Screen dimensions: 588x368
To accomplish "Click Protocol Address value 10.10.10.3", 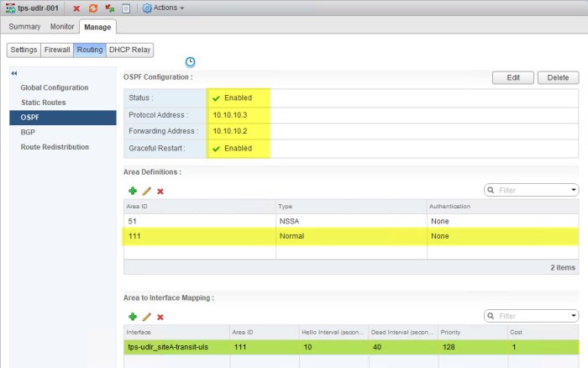I will (x=230, y=115).
